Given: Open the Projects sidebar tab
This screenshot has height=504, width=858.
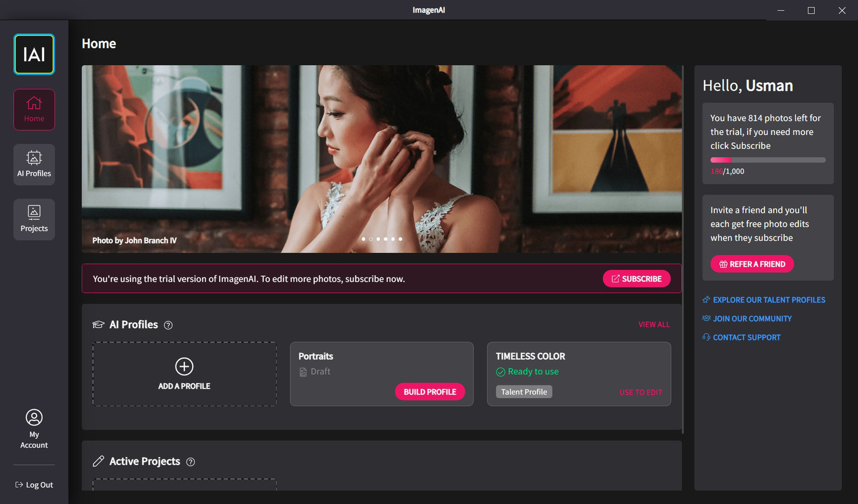Looking at the screenshot, I should click(x=34, y=219).
